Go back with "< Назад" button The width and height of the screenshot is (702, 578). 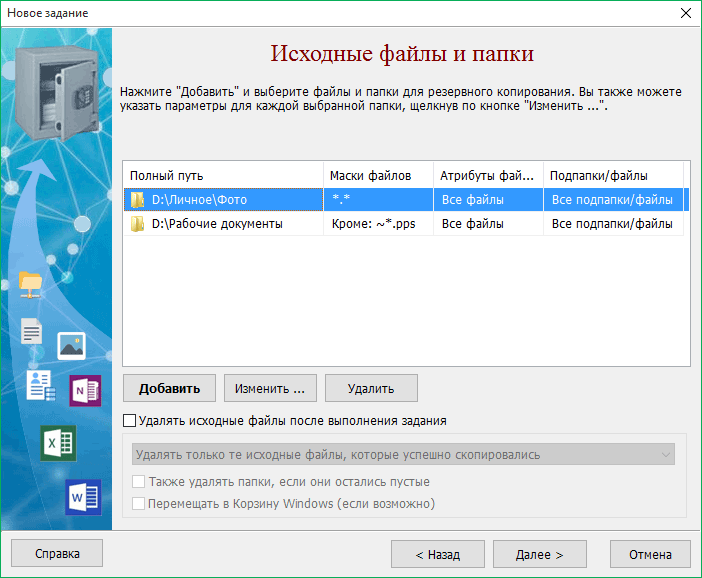437,554
